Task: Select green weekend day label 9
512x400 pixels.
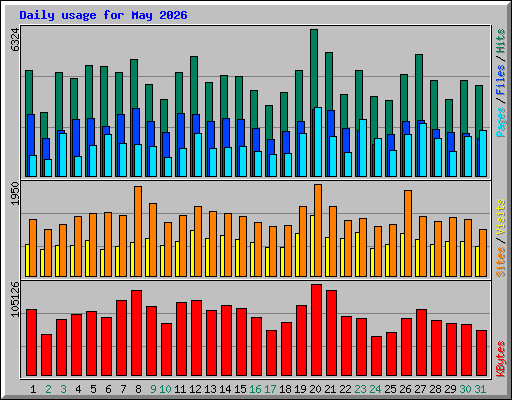Action: point(153,389)
